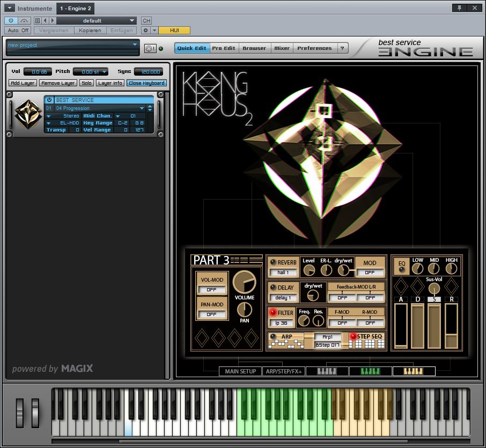Open the Preferences tab
This screenshot has height=448, width=486.
click(314, 48)
